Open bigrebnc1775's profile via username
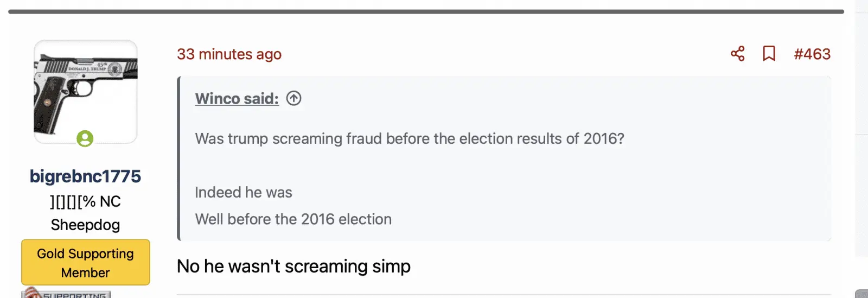 click(x=85, y=176)
